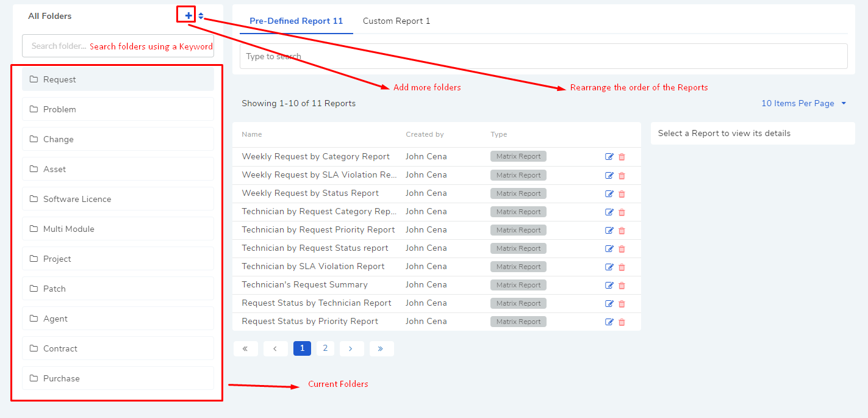Image resolution: width=868 pixels, height=418 pixels.
Task: Switch to the Custom Report 1 tab
Action: (396, 21)
